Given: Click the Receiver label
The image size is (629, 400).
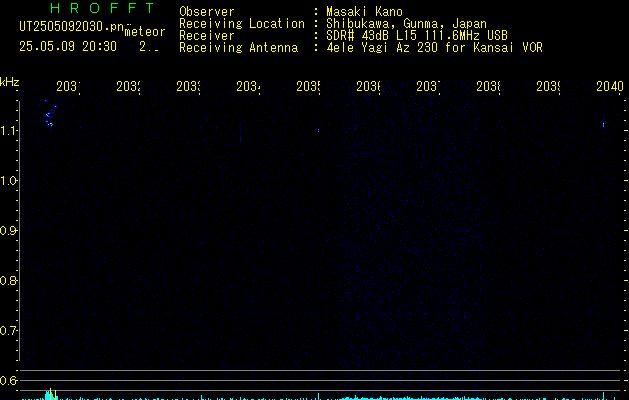Looking at the screenshot, I should (x=207, y=35).
